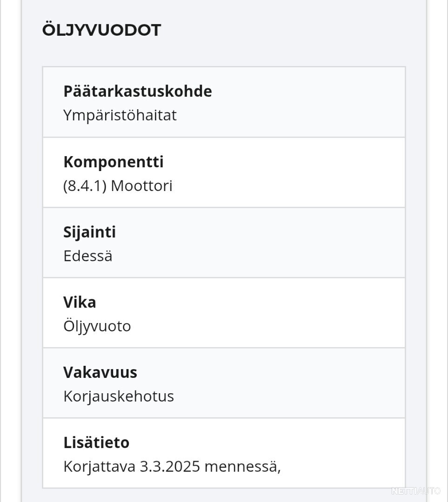Click the Öljyvuoto fault value

[97, 326]
